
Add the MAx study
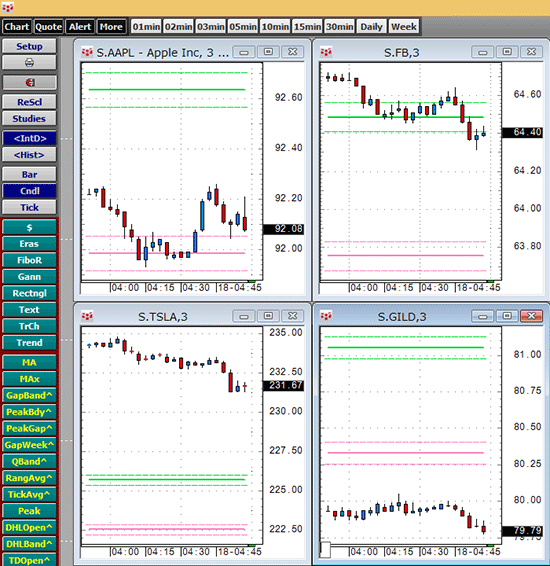coord(29,379)
